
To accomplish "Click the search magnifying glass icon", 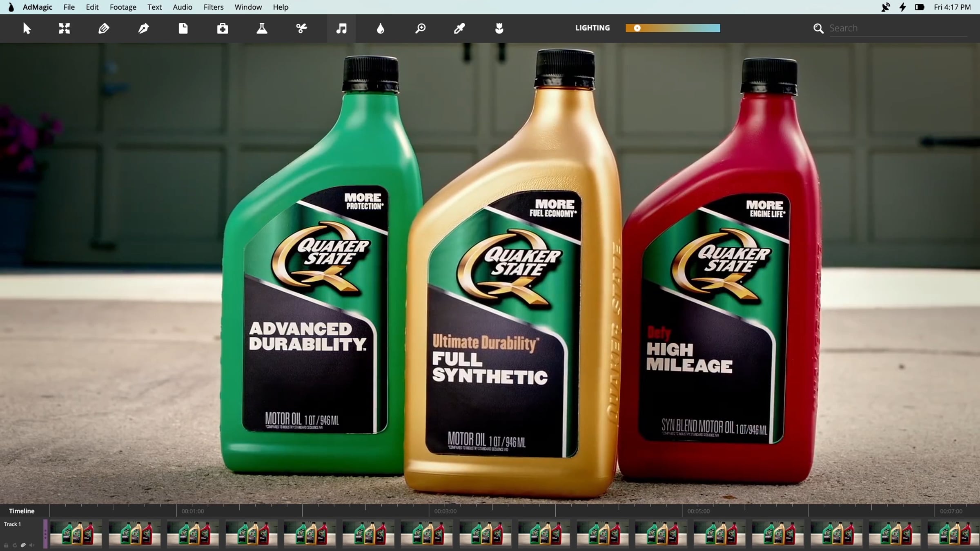I will (818, 28).
